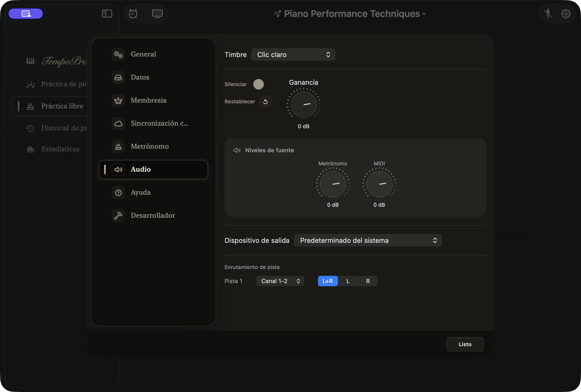581x392 pixels.
Task: Click the purple screen-sharing pill button
Action: [26, 14]
